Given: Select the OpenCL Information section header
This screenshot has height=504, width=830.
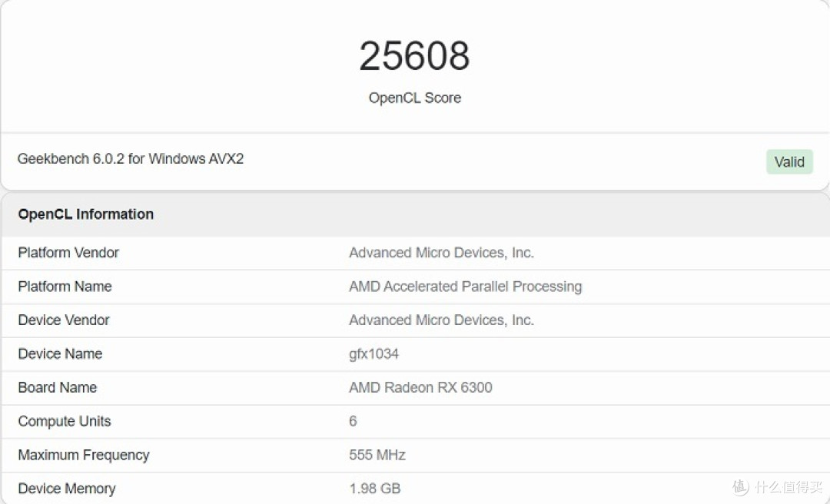Looking at the screenshot, I should coord(85,214).
